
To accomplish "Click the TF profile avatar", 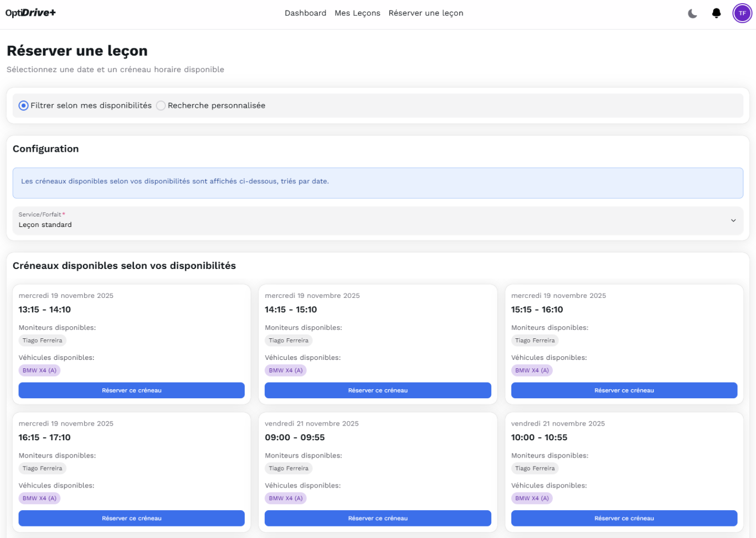I will coord(742,13).
